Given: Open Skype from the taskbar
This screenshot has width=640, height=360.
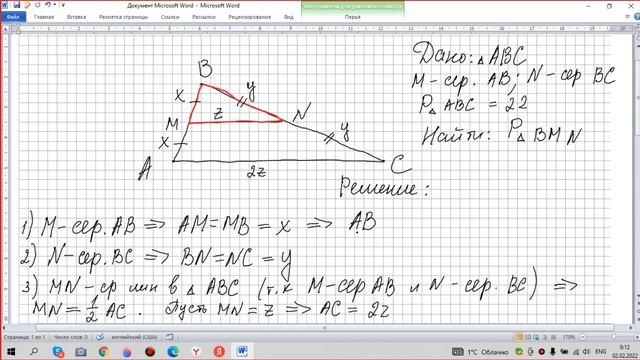Looking at the screenshot, I should coord(58,351).
